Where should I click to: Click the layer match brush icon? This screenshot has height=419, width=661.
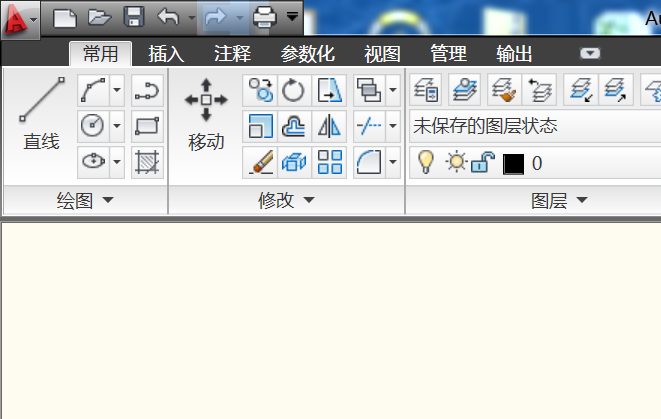(x=504, y=90)
